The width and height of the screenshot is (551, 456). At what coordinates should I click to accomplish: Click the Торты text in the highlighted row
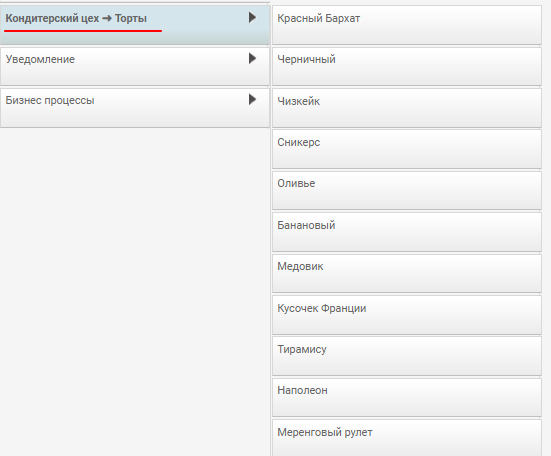coord(131,18)
